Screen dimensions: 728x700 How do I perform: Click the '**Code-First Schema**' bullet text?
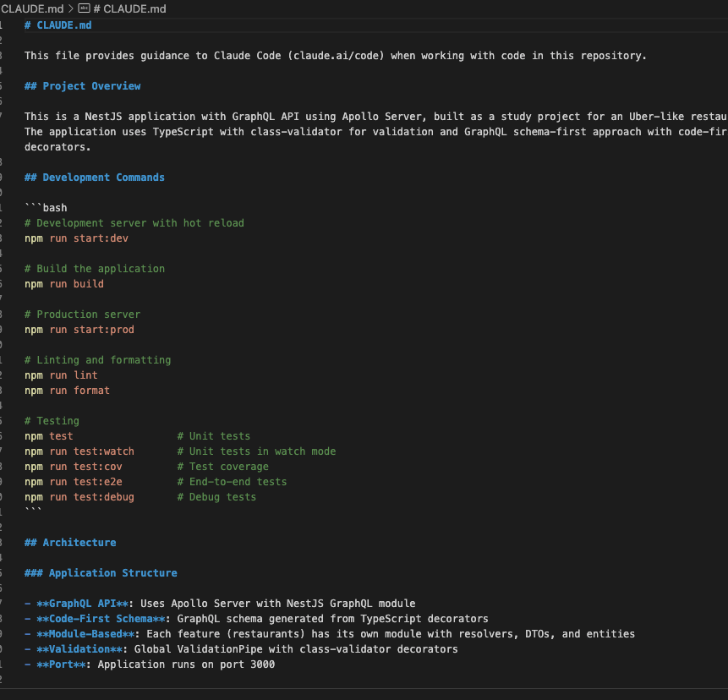point(101,619)
